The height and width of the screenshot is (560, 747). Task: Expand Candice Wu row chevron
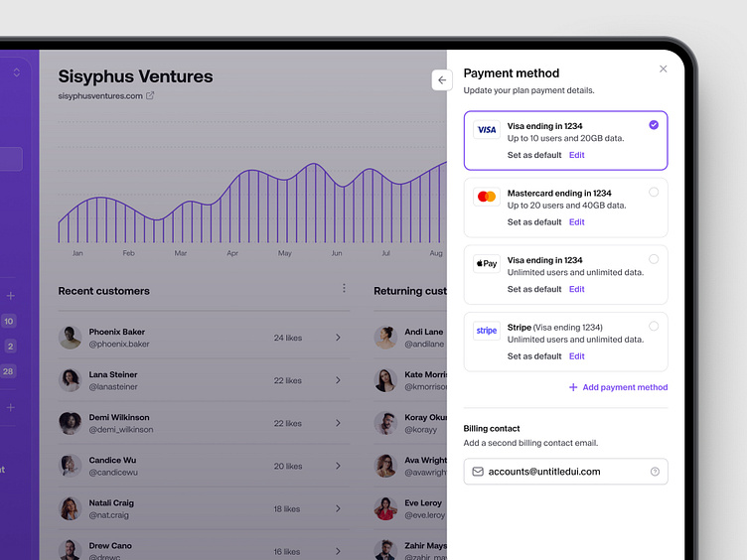338,466
